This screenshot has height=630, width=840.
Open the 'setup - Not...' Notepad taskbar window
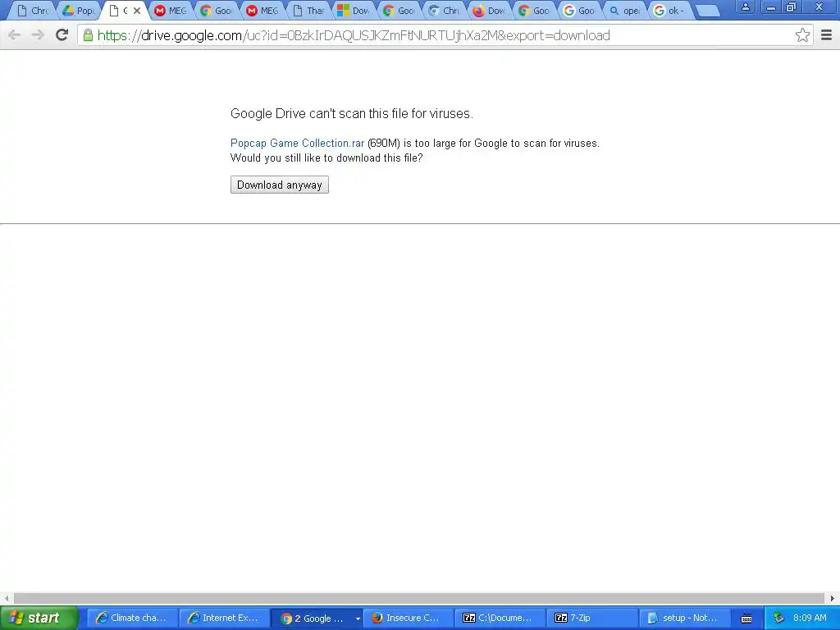(x=685, y=619)
